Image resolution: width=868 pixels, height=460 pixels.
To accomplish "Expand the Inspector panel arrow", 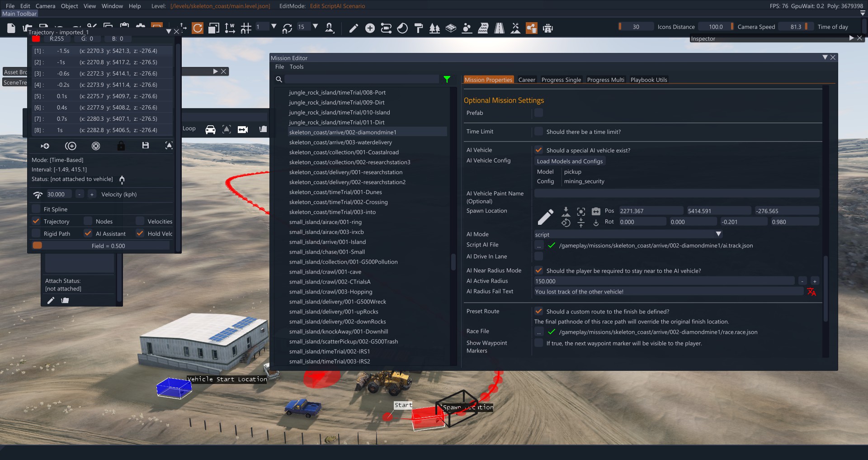I will (x=851, y=38).
